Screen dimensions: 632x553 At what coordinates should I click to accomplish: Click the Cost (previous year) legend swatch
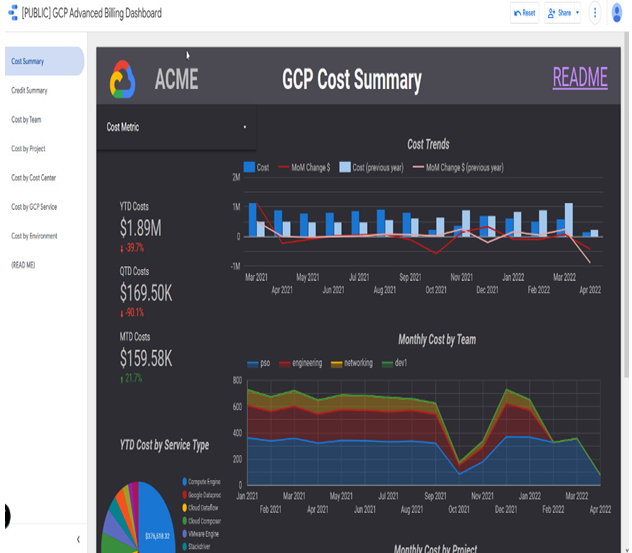pyautogui.click(x=345, y=167)
